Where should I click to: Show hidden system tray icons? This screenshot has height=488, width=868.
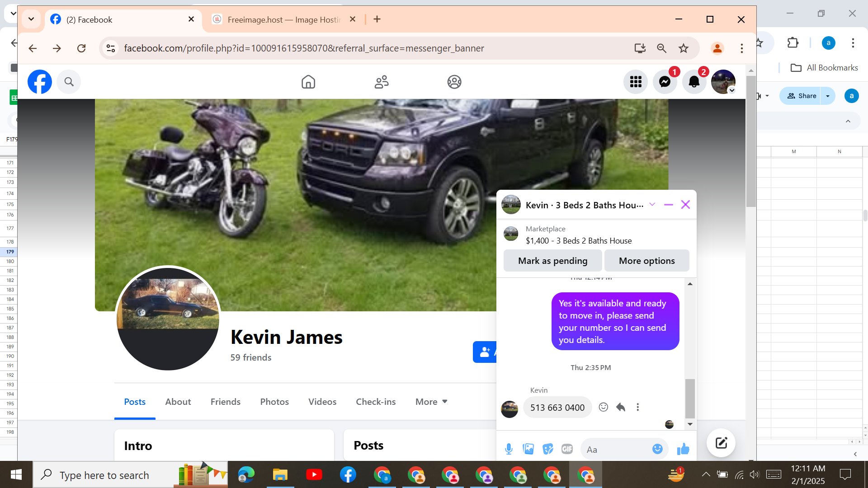[x=706, y=474]
